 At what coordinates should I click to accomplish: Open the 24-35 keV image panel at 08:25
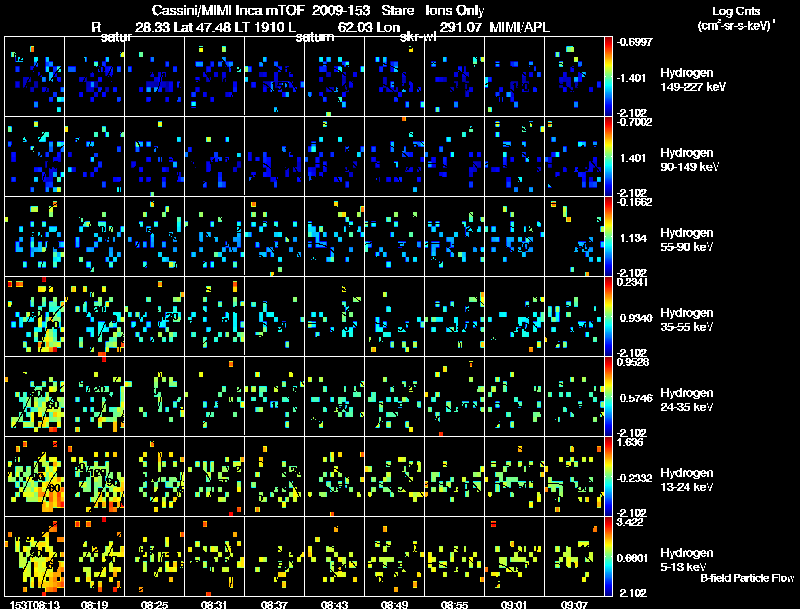(x=155, y=396)
